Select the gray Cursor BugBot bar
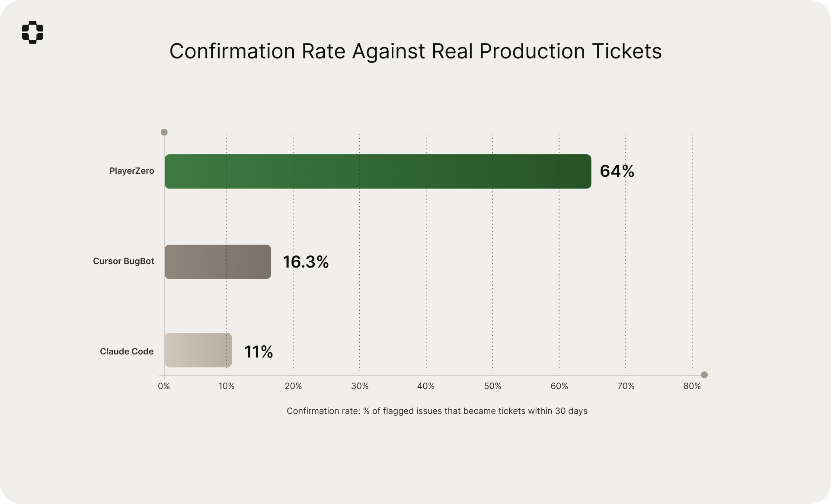The width and height of the screenshot is (831, 504). pyautogui.click(x=217, y=262)
